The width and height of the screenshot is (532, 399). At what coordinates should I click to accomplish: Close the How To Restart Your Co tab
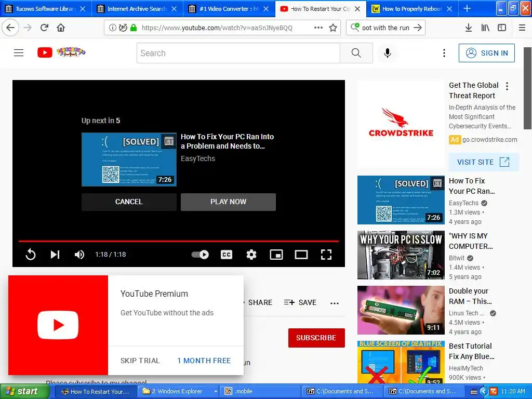[357, 9]
